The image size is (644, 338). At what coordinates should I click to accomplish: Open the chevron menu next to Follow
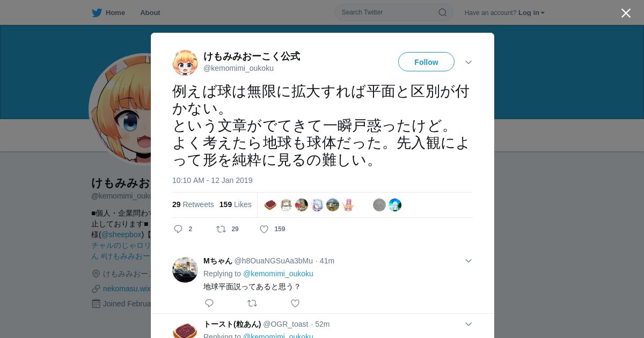pyautogui.click(x=469, y=62)
